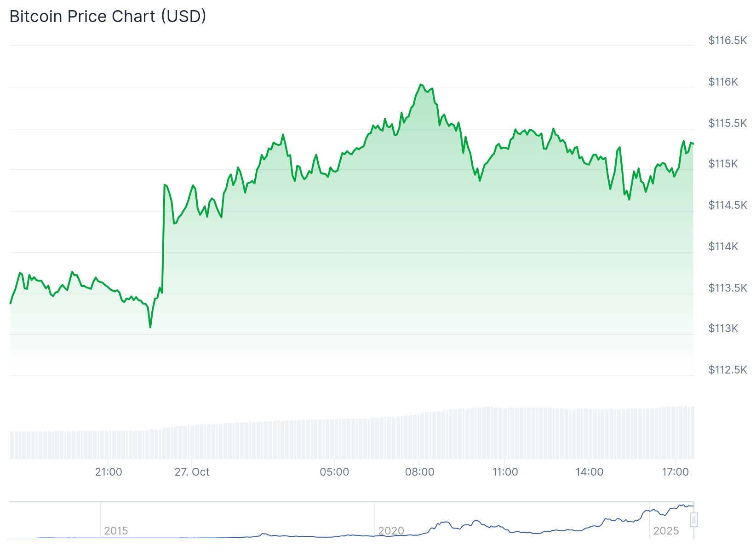Click the 21:00 x-axis time label
The height and width of the screenshot is (552, 756).
point(109,472)
